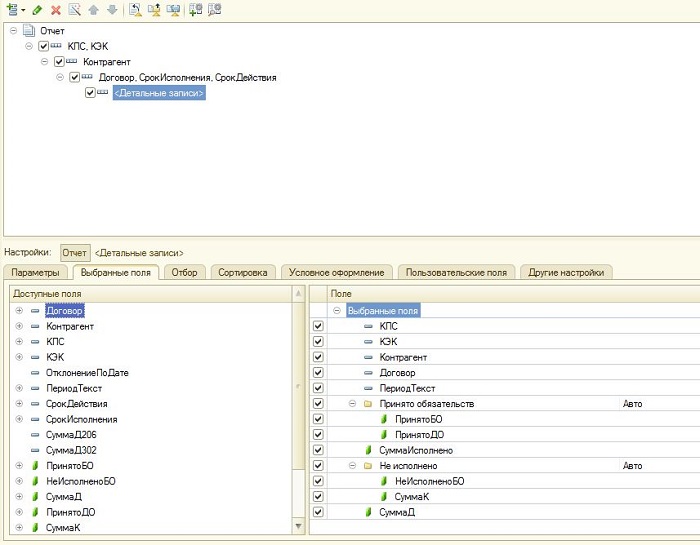Viewport: 700px width, 545px height.
Task: Switch to the Отбор tab
Action: click(184, 272)
